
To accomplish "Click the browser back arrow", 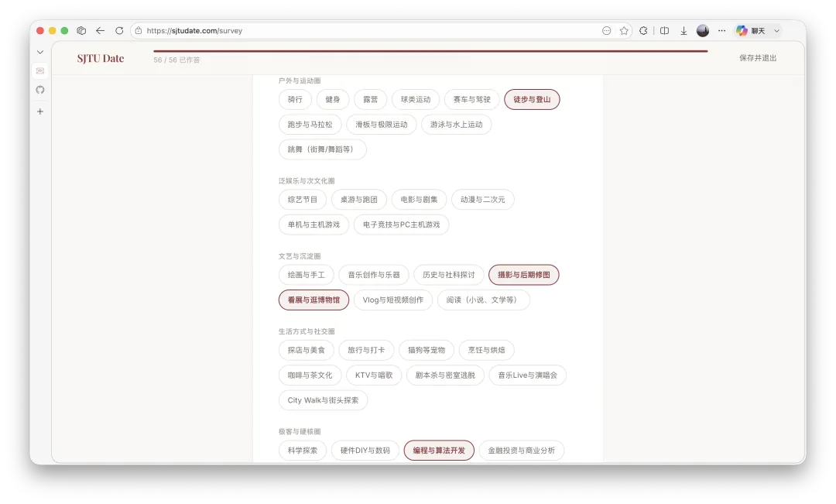I will (x=100, y=31).
